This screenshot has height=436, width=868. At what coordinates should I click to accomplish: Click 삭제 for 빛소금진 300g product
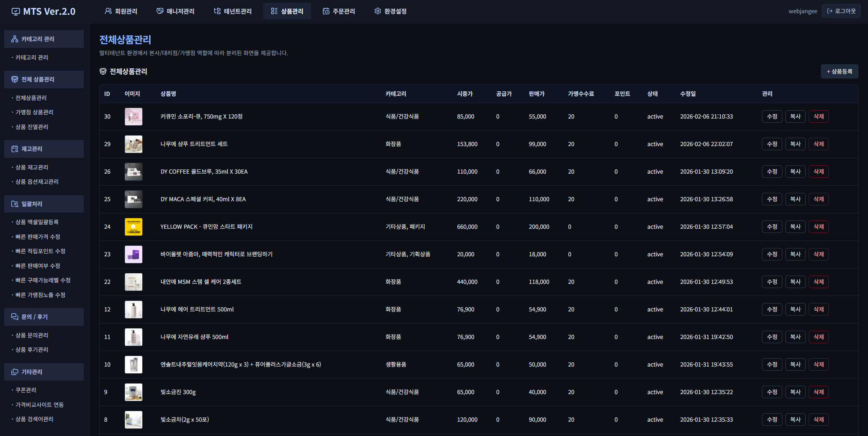(x=818, y=392)
